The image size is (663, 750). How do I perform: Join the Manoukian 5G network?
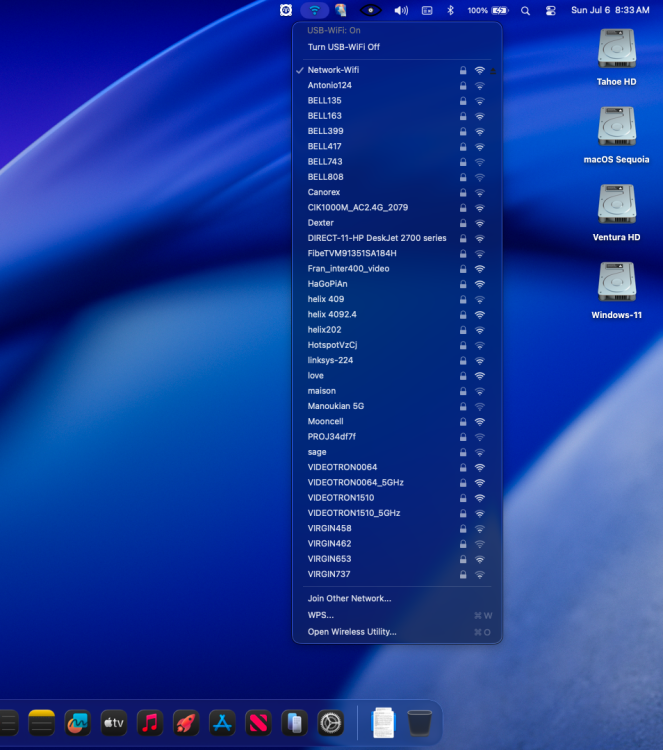click(x=397, y=406)
